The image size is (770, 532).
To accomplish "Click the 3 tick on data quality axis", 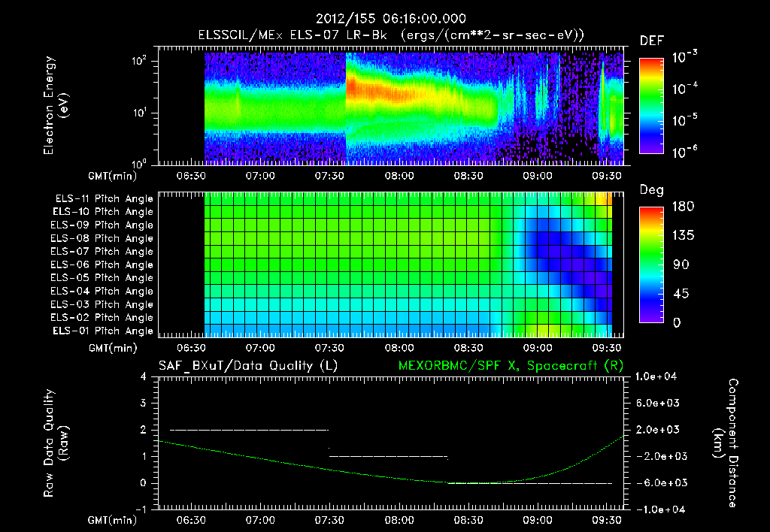I will (144, 403).
